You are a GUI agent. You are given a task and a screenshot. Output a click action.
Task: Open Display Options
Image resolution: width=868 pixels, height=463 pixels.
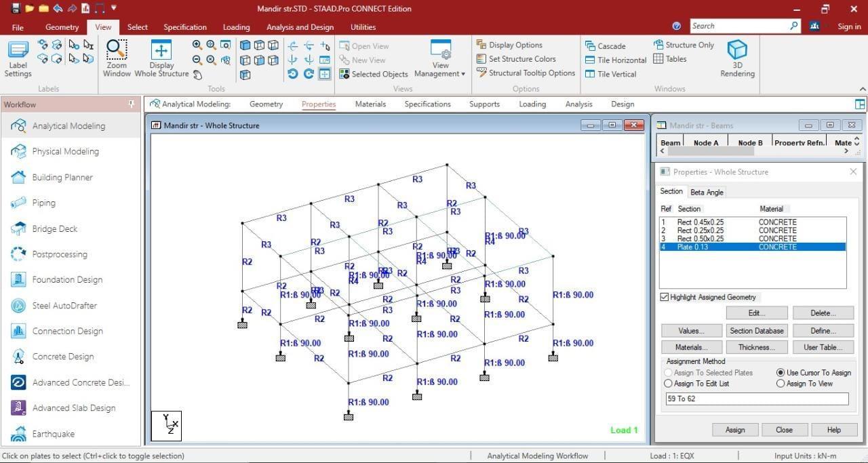[x=509, y=45]
